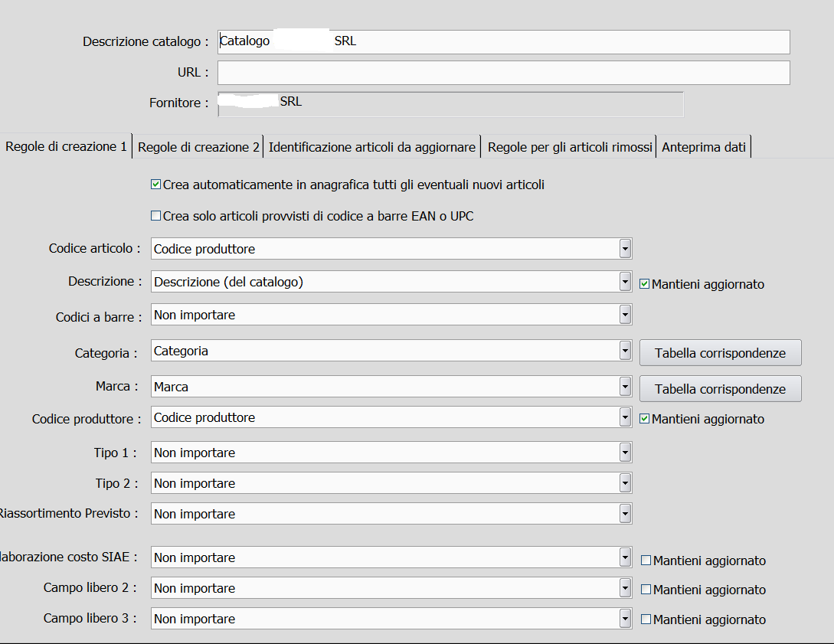
Task: Show the Anteprima dati tab
Action: [704, 147]
